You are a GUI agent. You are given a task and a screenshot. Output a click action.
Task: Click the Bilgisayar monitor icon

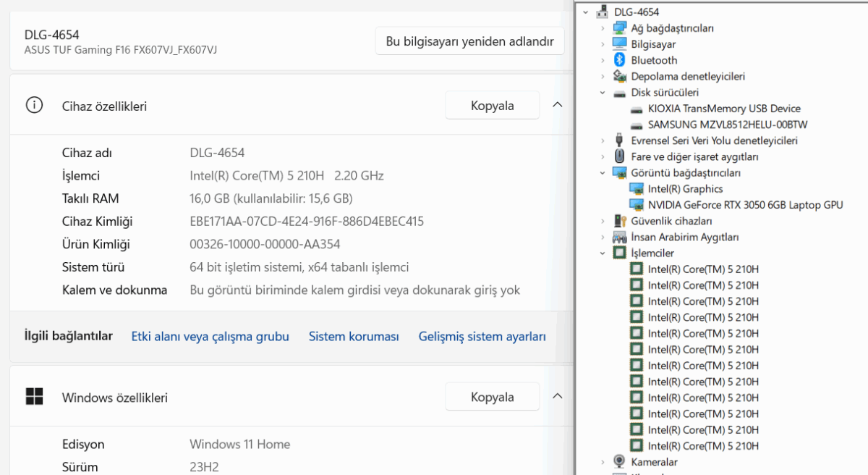pyautogui.click(x=619, y=44)
